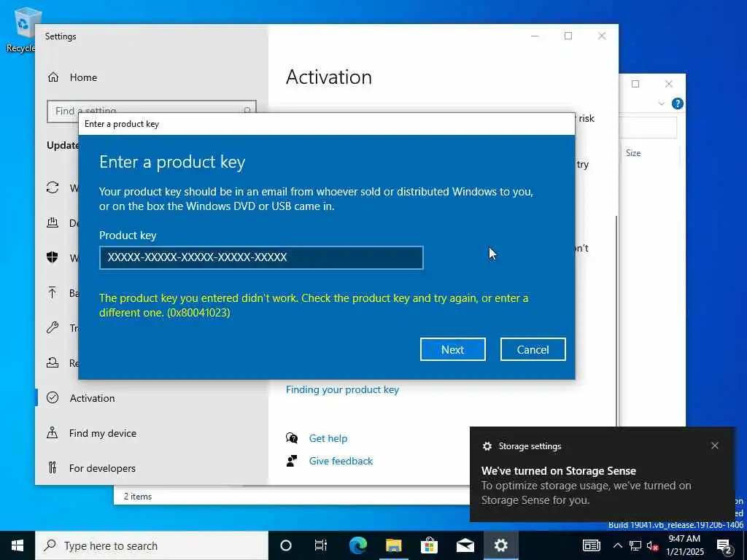Open Task View on the taskbar
This screenshot has height=560, width=747.
click(321, 545)
